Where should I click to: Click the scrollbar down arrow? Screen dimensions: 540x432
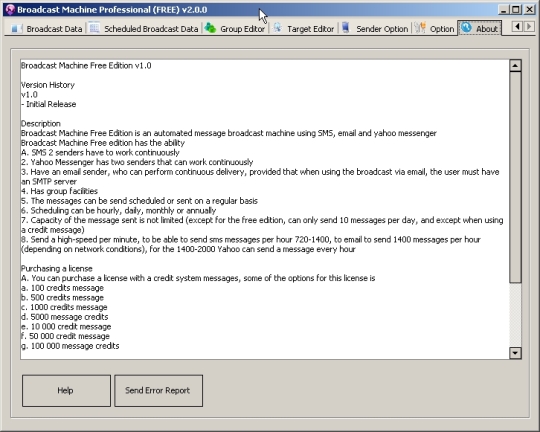(x=515, y=353)
